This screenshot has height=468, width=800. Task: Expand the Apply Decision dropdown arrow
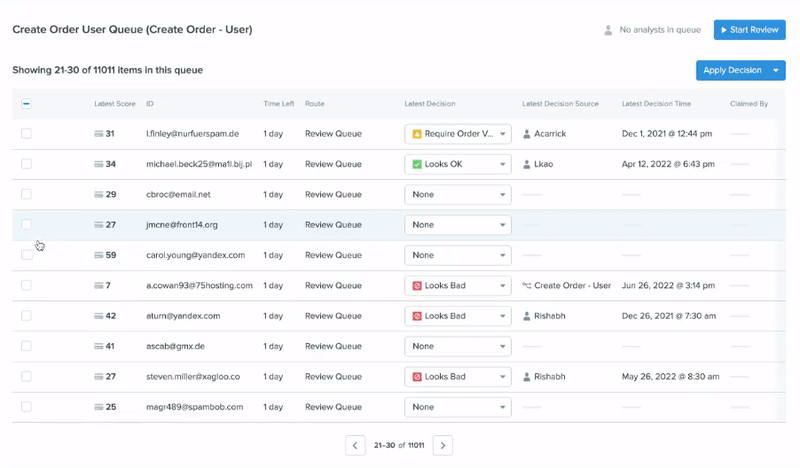pos(776,70)
